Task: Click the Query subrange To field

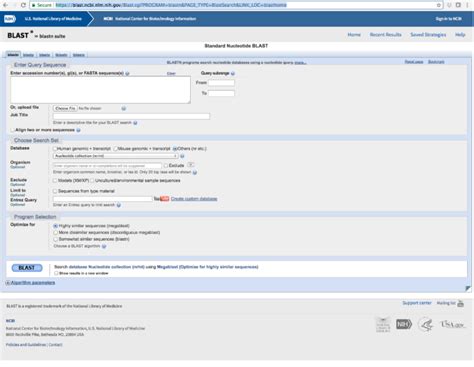Action: (x=221, y=93)
